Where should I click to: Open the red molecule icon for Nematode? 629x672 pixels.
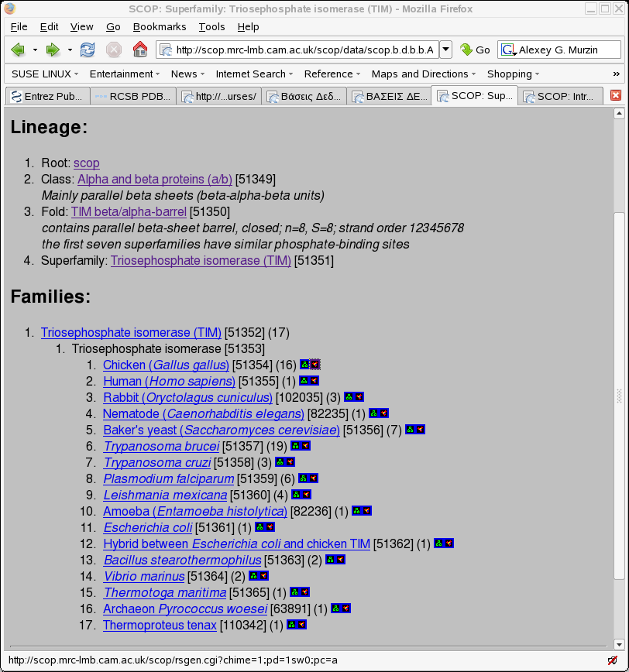(384, 413)
